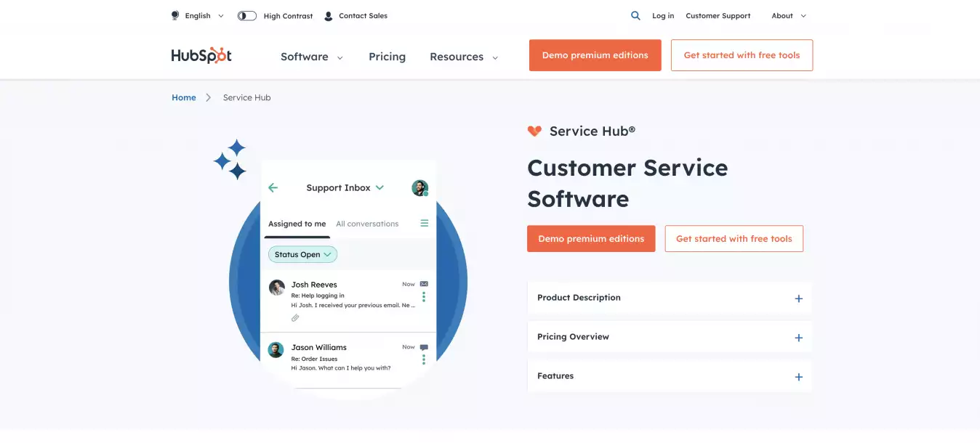The width and height of the screenshot is (980, 443).
Task: Open the Jason Williams conversation
Action: [348, 360]
